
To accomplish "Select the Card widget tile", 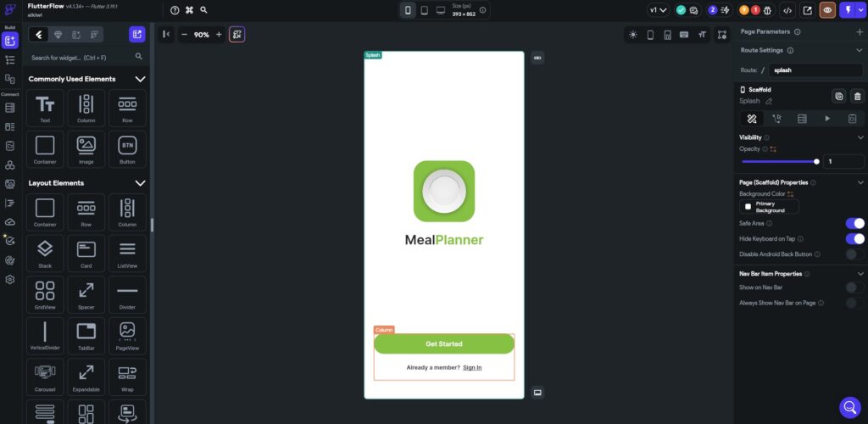I will pos(86,253).
